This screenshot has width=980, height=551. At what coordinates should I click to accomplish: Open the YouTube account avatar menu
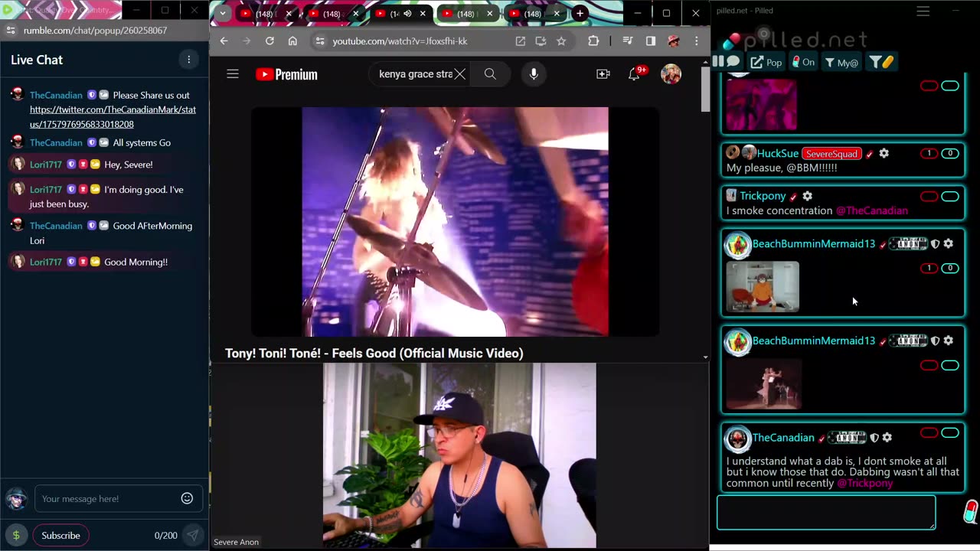pyautogui.click(x=671, y=74)
